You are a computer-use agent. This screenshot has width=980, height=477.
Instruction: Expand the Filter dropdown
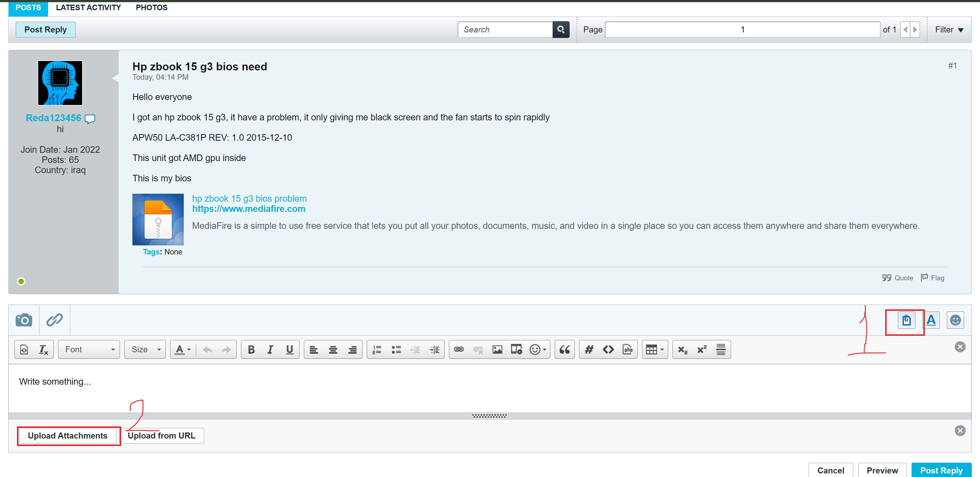[x=949, y=30]
